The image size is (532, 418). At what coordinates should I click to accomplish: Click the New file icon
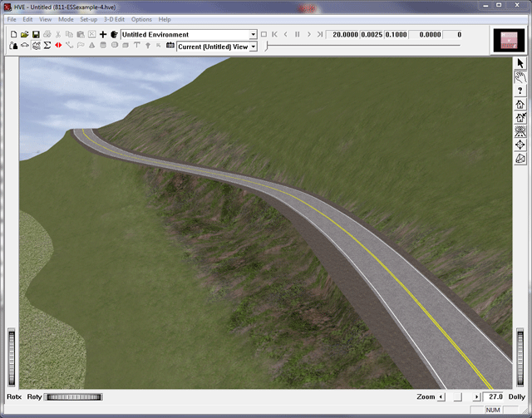(x=13, y=34)
